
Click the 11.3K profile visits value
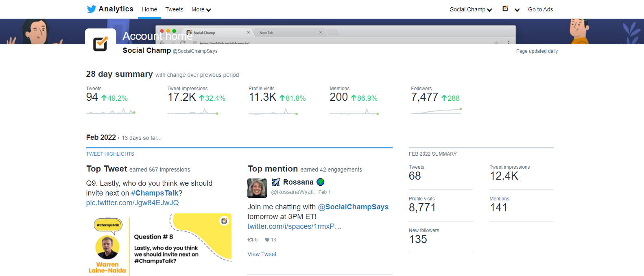pos(262,97)
